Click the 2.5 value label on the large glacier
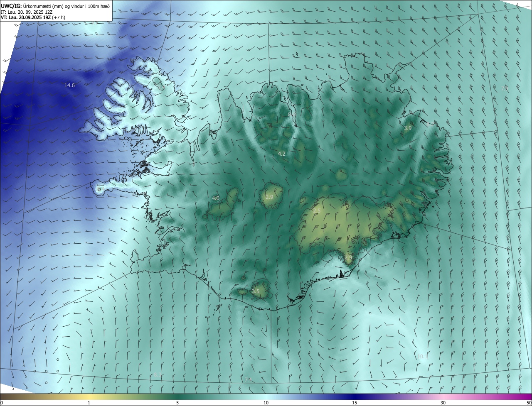The image size is (532, 406). 317,211
